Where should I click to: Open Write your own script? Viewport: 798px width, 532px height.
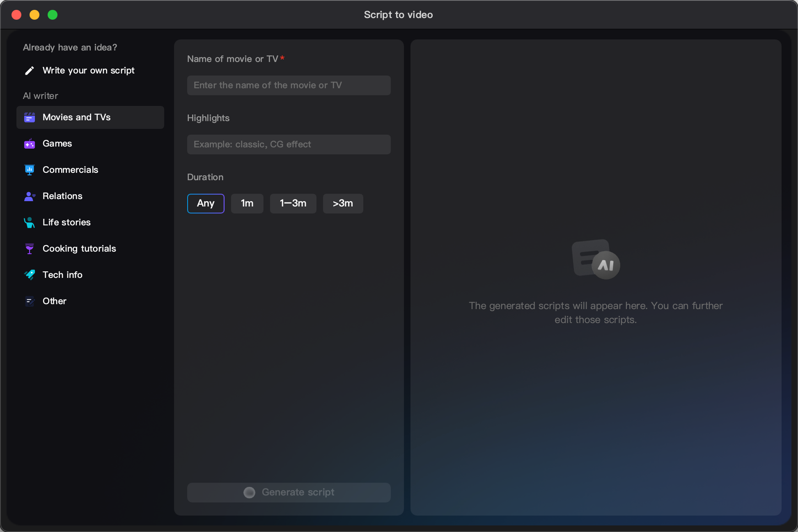pyautogui.click(x=89, y=70)
